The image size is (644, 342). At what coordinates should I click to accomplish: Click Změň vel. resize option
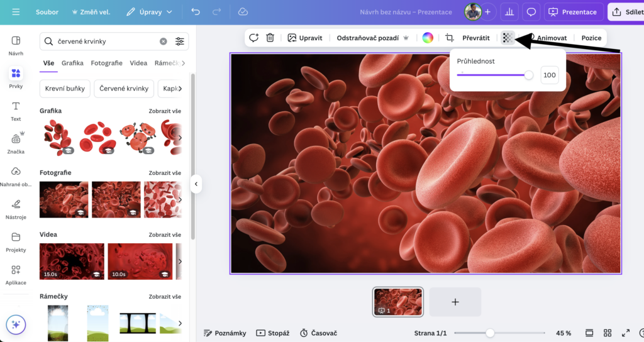pos(91,12)
